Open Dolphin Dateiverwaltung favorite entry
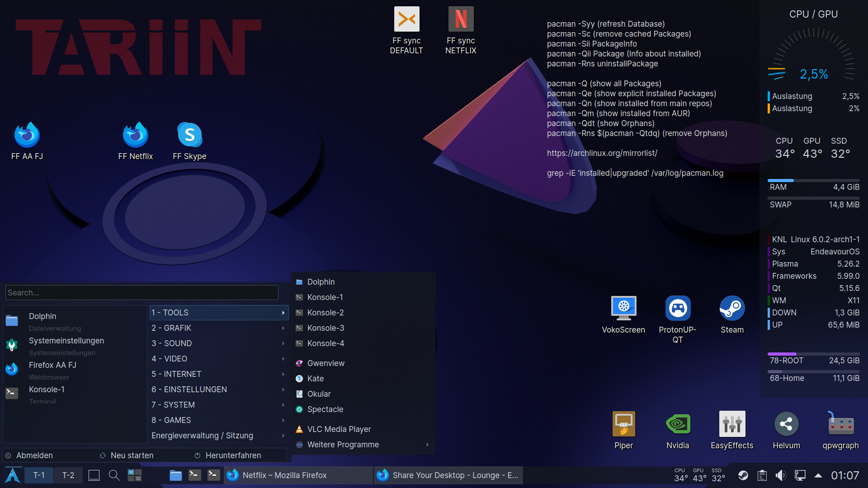 [x=75, y=321]
